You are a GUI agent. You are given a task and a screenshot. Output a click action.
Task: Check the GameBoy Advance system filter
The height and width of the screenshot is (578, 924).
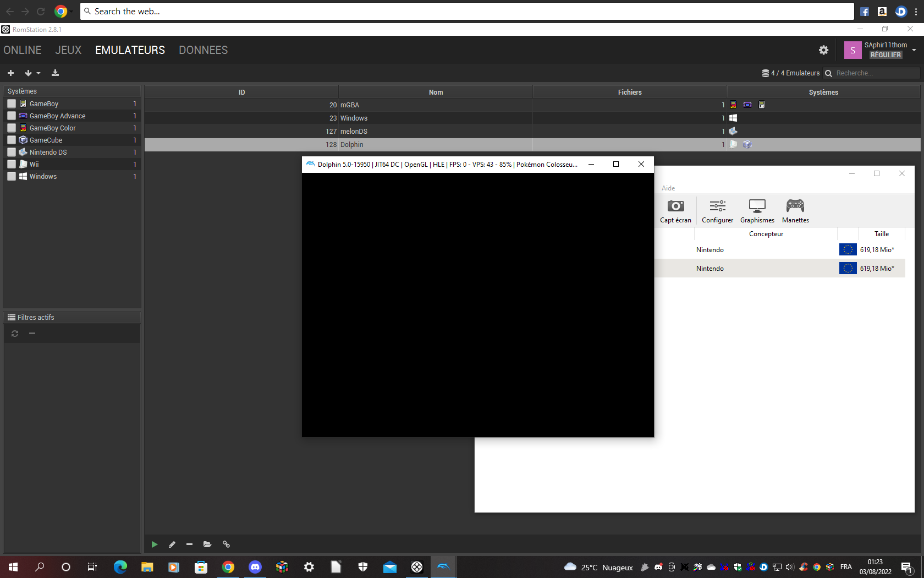(12, 116)
